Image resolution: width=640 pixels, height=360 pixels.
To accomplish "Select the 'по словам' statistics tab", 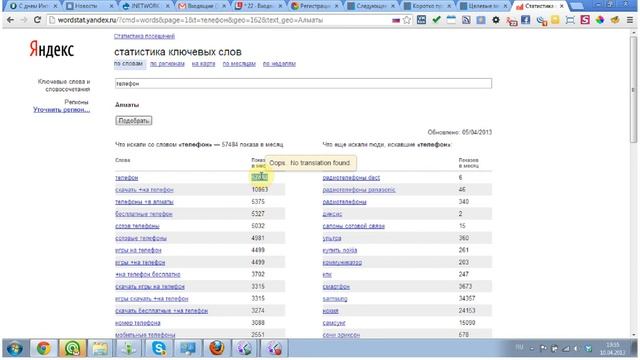I will coord(128,64).
